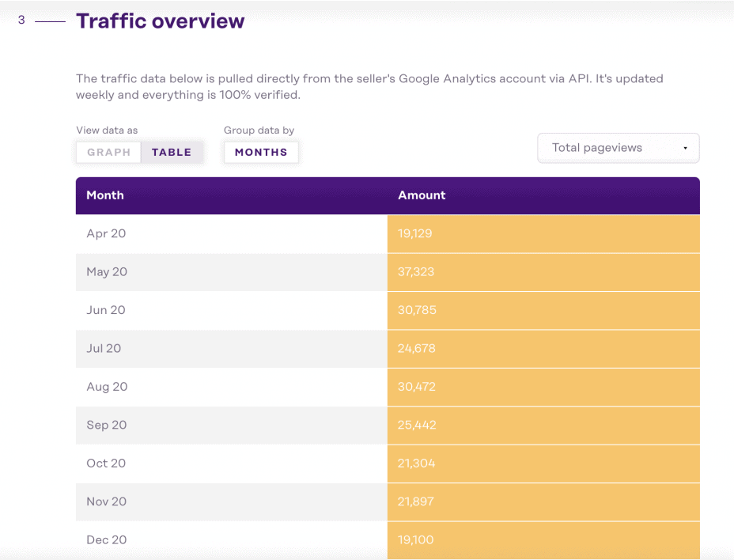Switch to the GRAPH view
This screenshot has width=734, height=560.
[108, 152]
